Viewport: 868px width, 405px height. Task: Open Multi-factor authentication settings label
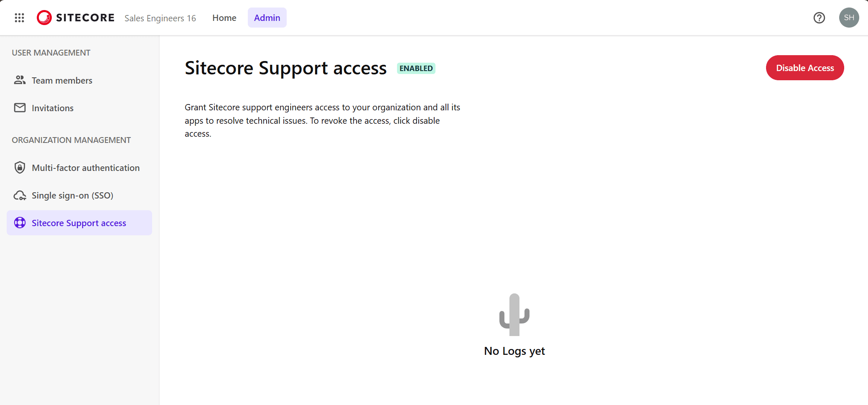[x=86, y=168]
